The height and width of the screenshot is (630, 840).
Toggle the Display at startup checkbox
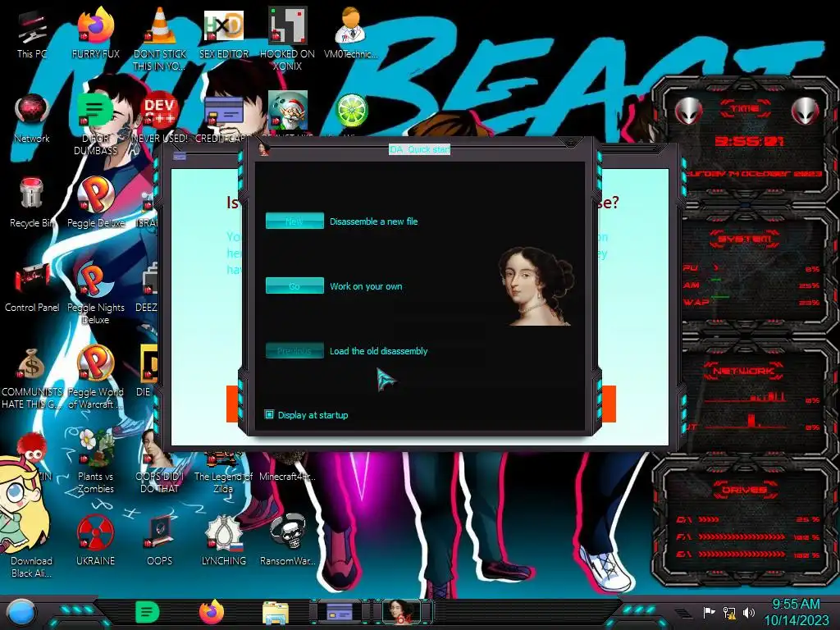point(269,414)
